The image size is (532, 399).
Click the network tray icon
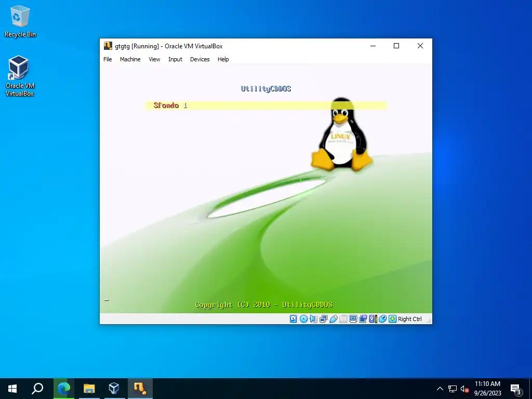click(x=453, y=389)
